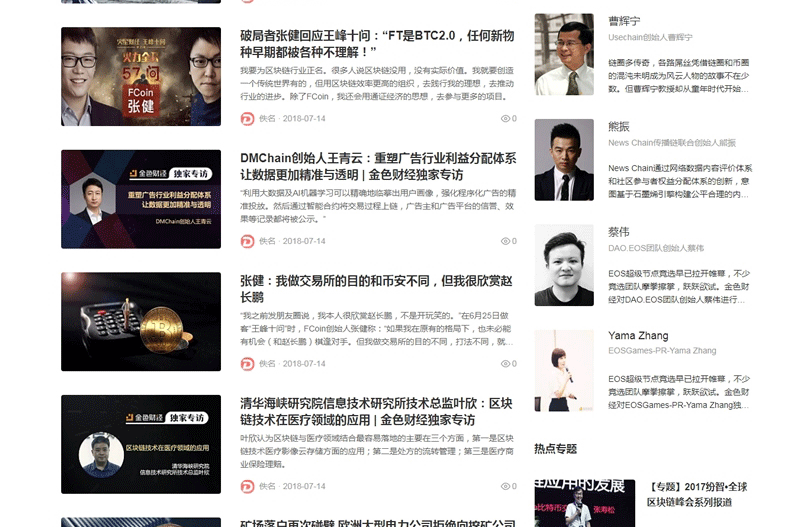Open 熊振 profile photo
Screen dimensions: 800x527
(x=564, y=160)
